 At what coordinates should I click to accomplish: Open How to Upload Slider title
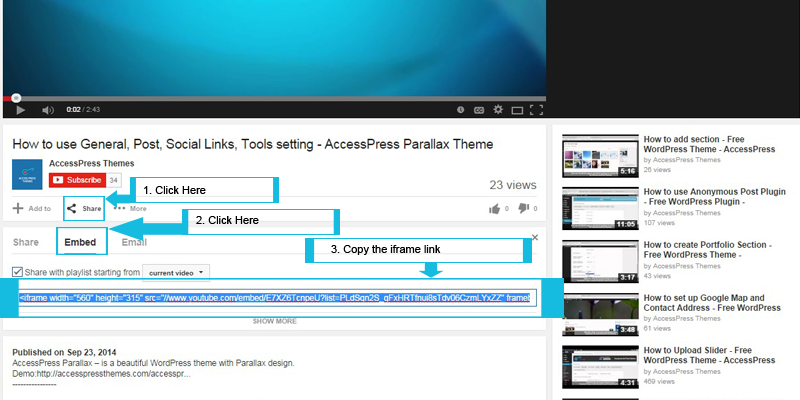click(x=709, y=356)
